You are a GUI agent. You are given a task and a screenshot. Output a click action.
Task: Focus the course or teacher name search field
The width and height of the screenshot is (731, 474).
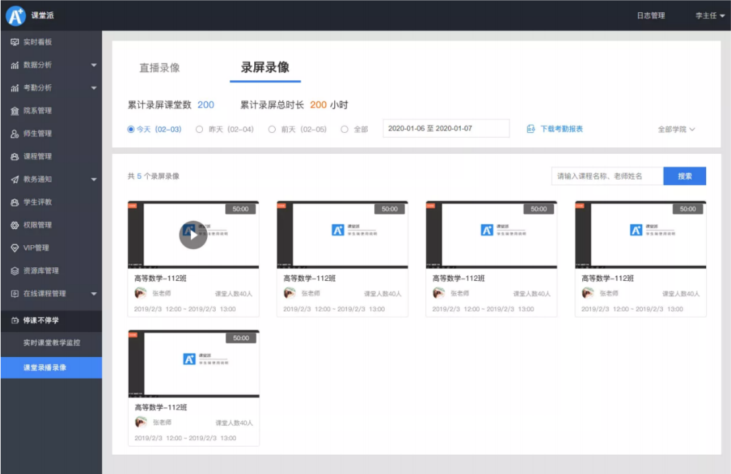pyautogui.click(x=606, y=176)
